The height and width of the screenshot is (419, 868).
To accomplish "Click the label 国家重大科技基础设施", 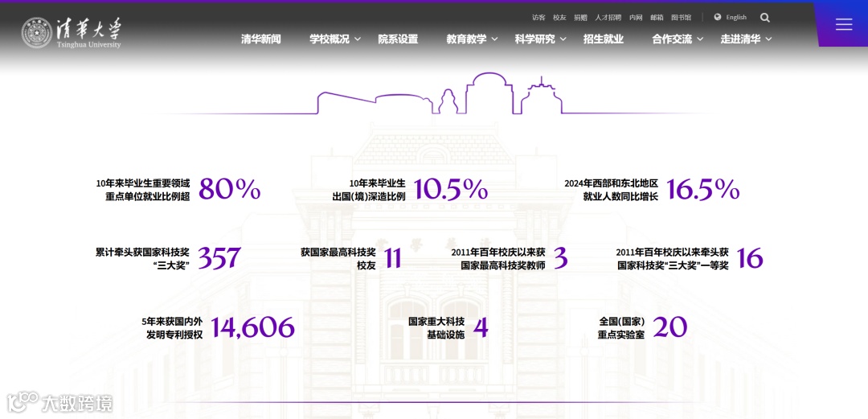I will coord(436,327).
